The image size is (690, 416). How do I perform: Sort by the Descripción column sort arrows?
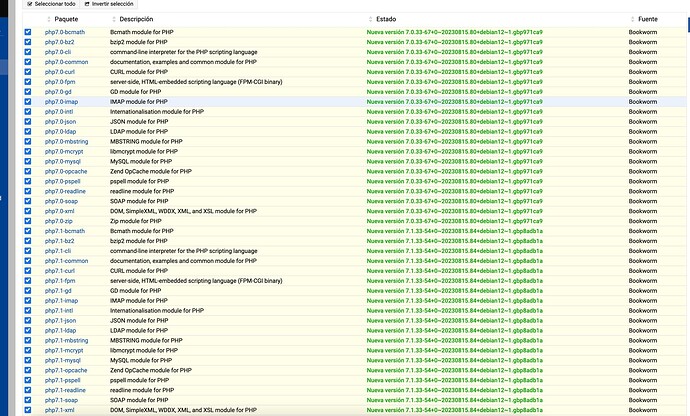[x=114, y=19]
